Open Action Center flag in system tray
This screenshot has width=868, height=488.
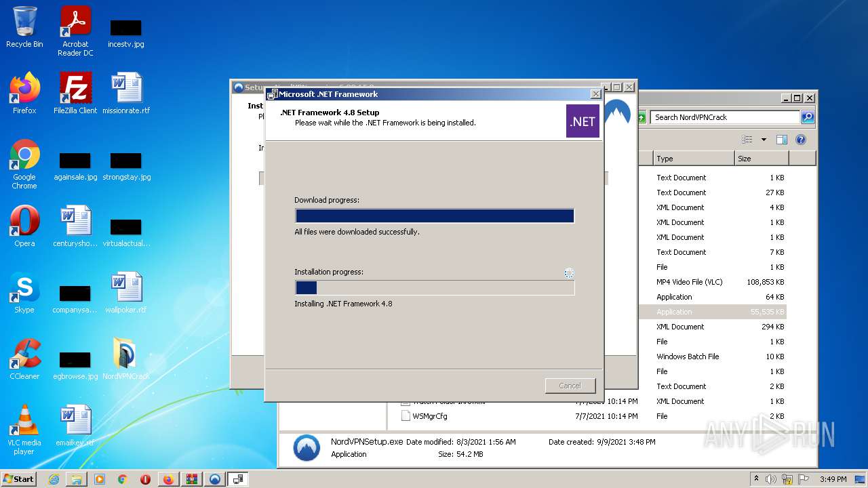(803, 479)
